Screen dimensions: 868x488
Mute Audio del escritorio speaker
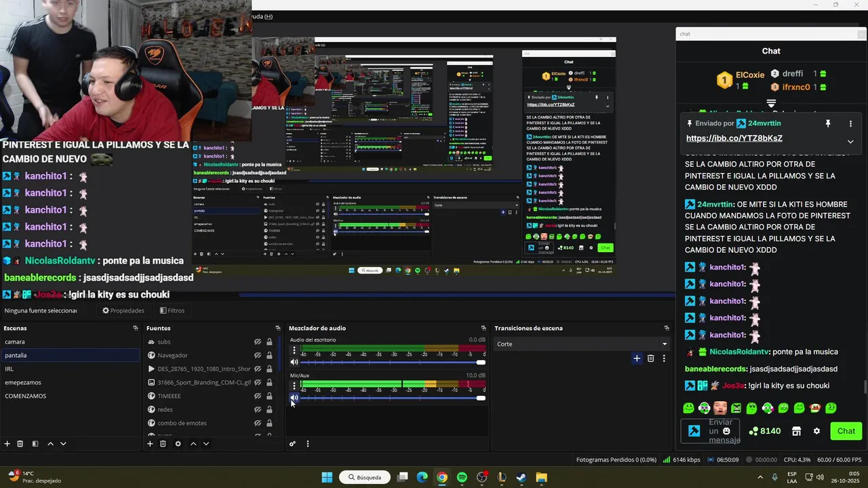[294, 362]
